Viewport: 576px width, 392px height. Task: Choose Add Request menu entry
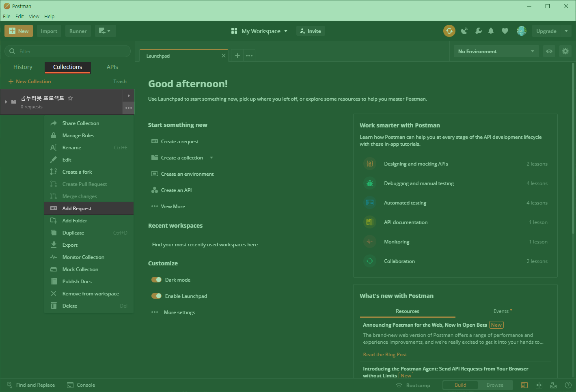pos(89,209)
